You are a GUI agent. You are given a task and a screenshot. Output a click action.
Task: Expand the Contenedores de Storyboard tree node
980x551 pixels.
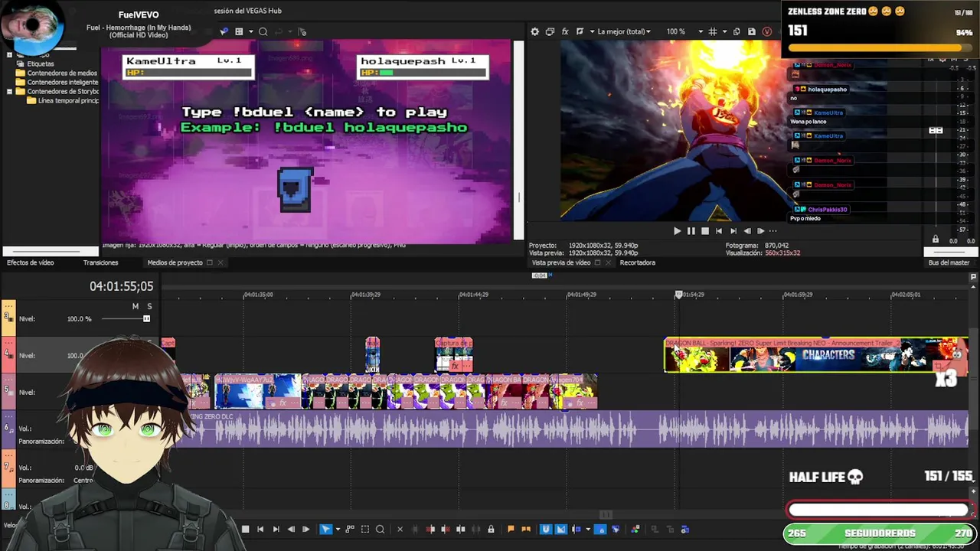(9, 92)
